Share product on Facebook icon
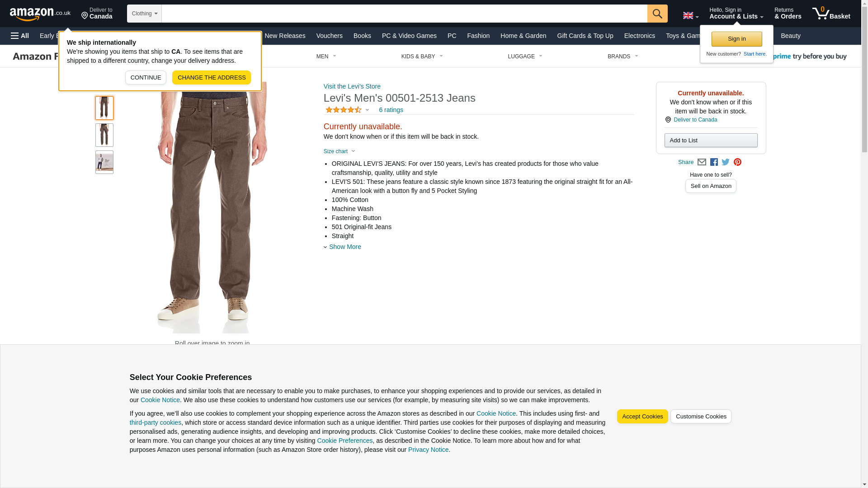 click(x=714, y=162)
